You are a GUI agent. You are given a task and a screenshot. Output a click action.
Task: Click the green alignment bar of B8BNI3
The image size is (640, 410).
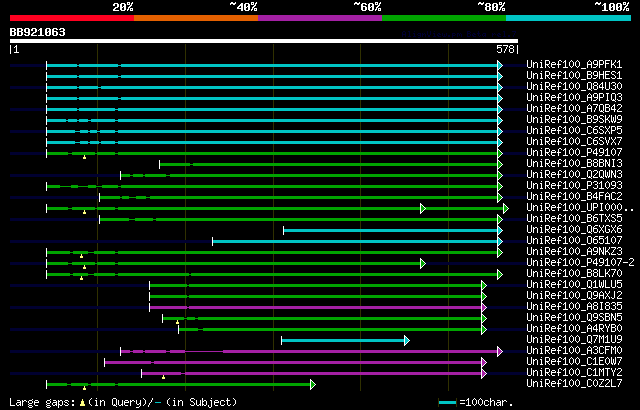[329, 164]
